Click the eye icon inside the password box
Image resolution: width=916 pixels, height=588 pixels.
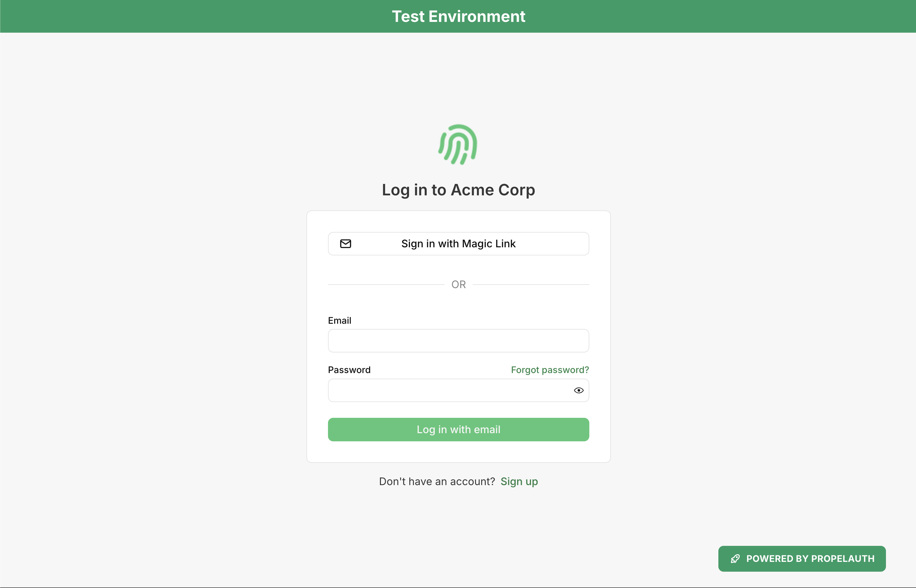(x=579, y=390)
